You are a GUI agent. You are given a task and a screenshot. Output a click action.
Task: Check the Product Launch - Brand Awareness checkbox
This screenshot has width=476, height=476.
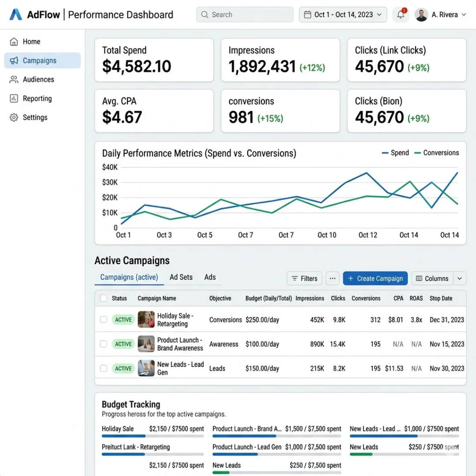pyautogui.click(x=104, y=344)
